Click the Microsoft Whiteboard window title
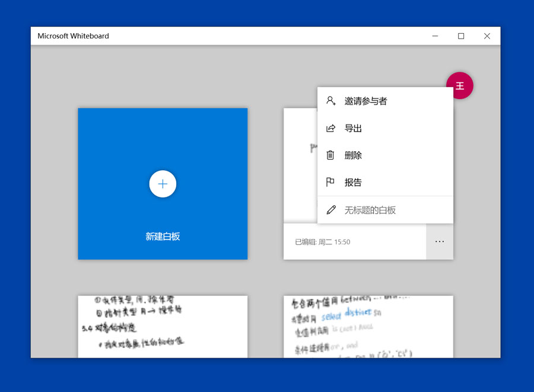The image size is (534, 392). click(x=73, y=36)
